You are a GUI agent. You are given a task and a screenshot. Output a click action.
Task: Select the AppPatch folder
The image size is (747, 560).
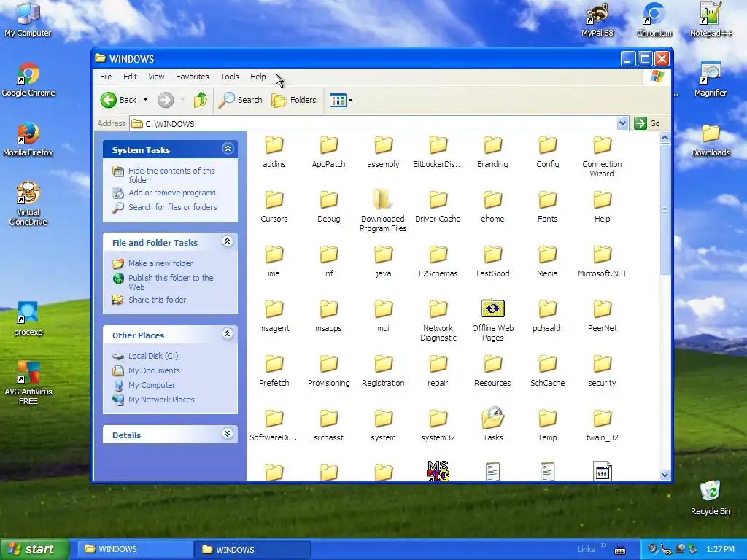pyautogui.click(x=329, y=152)
